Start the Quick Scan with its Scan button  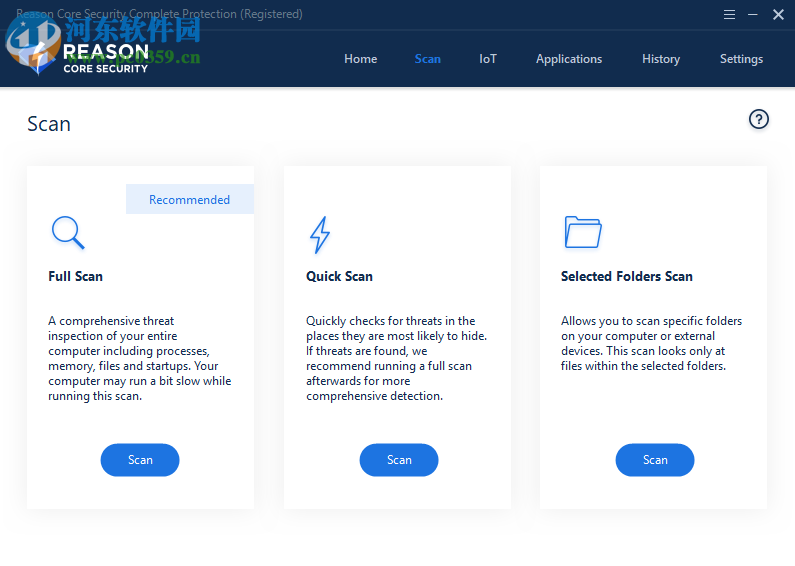[x=399, y=460]
